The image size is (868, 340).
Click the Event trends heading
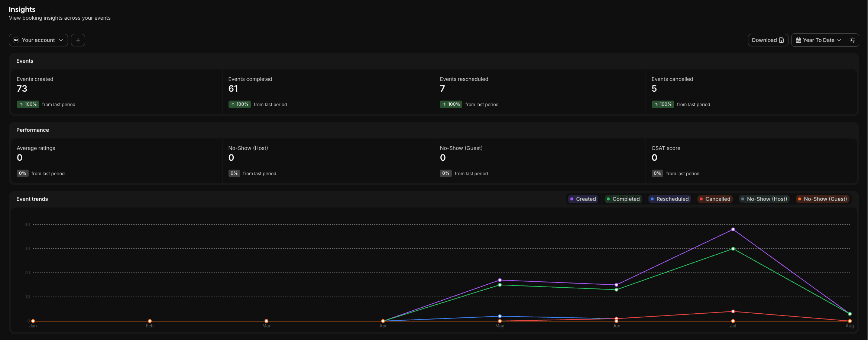click(x=32, y=199)
